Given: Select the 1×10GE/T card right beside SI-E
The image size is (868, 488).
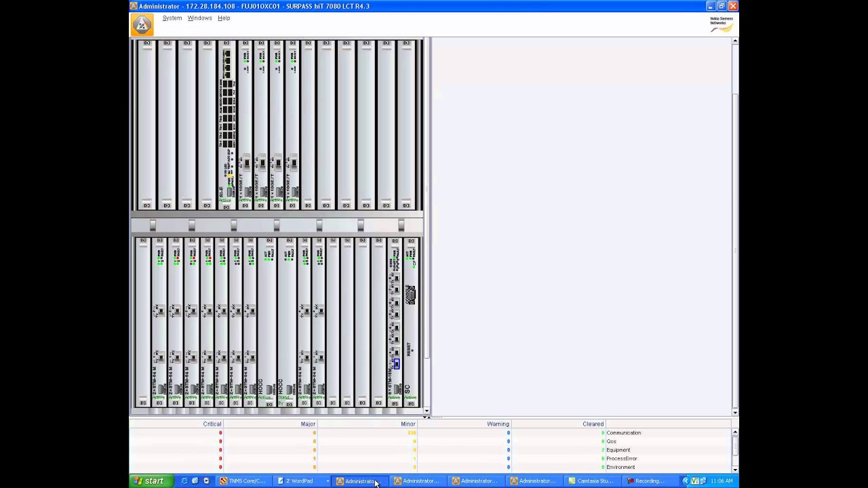Looking at the screenshot, I should (x=245, y=125).
